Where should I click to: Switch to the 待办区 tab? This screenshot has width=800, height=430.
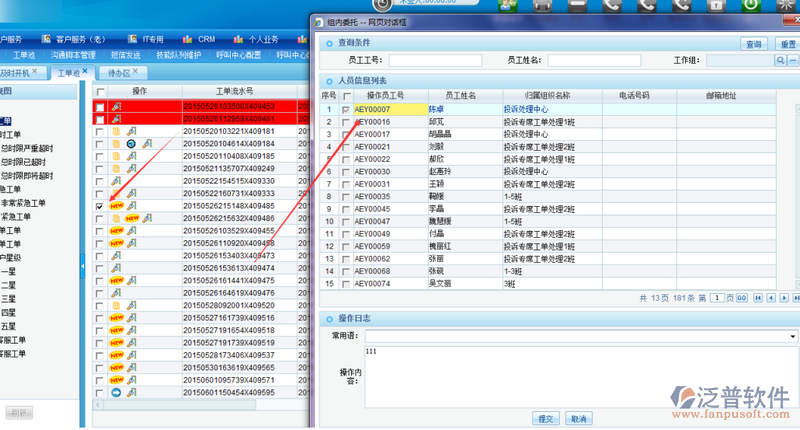coord(118,73)
